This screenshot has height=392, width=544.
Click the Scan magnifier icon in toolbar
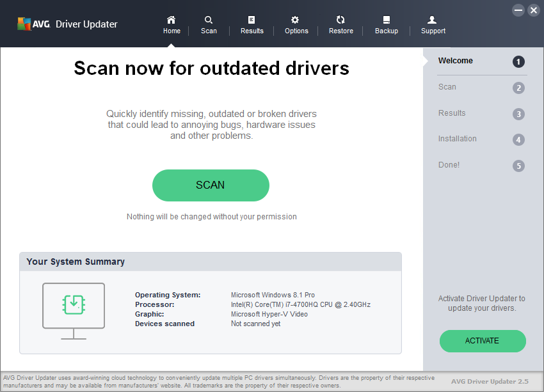pos(209,19)
